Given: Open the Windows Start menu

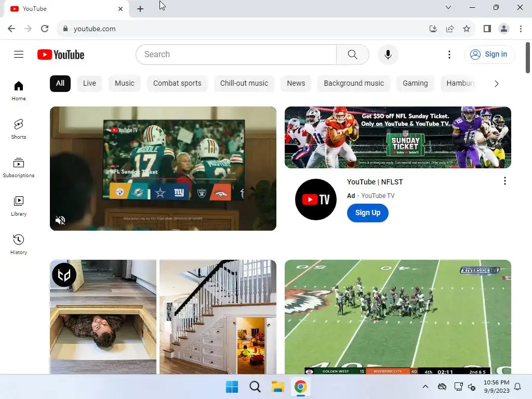Looking at the screenshot, I should (x=232, y=387).
